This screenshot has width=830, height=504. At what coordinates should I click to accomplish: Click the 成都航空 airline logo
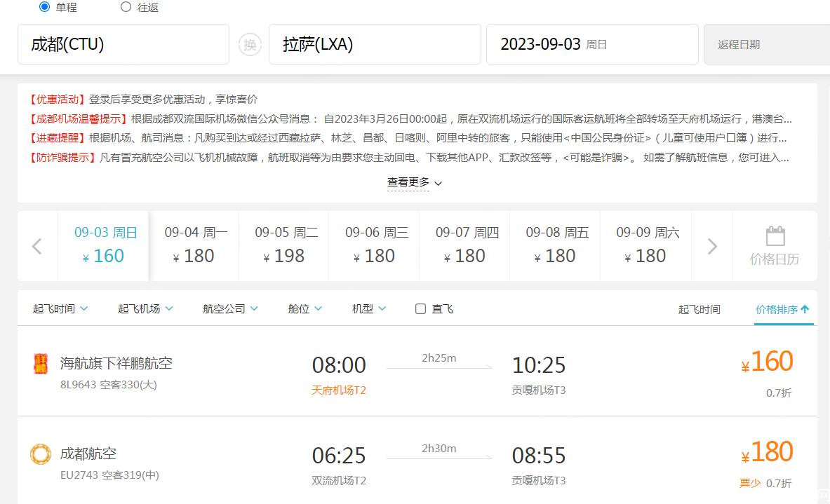[41, 454]
